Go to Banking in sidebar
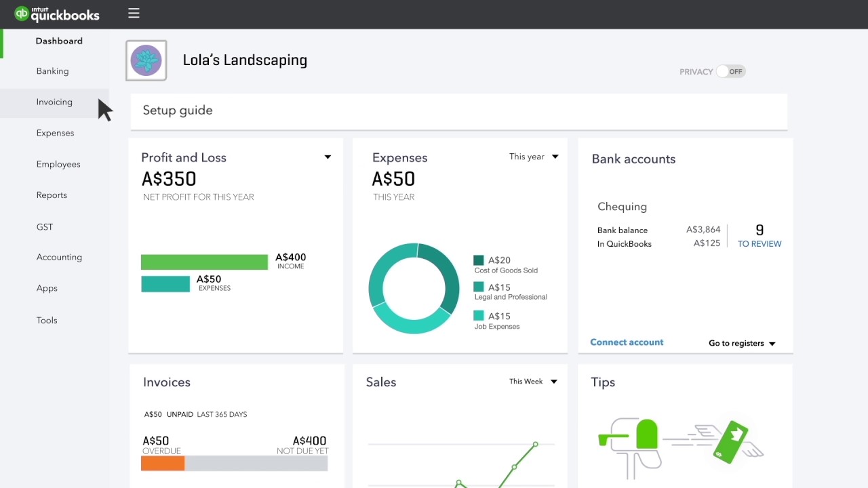Screen dimensions: 868x488 pyautogui.click(x=53, y=71)
